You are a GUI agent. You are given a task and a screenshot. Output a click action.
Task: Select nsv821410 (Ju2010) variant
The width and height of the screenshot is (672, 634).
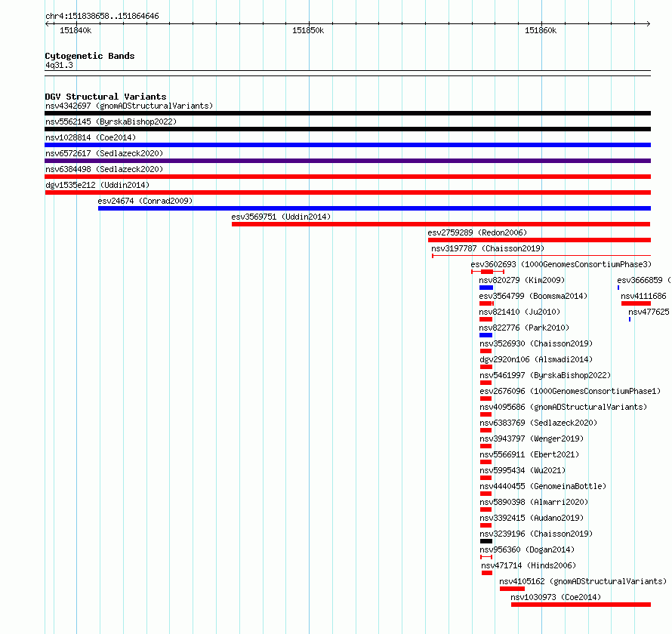pyautogui.click(x=519, y=312)
